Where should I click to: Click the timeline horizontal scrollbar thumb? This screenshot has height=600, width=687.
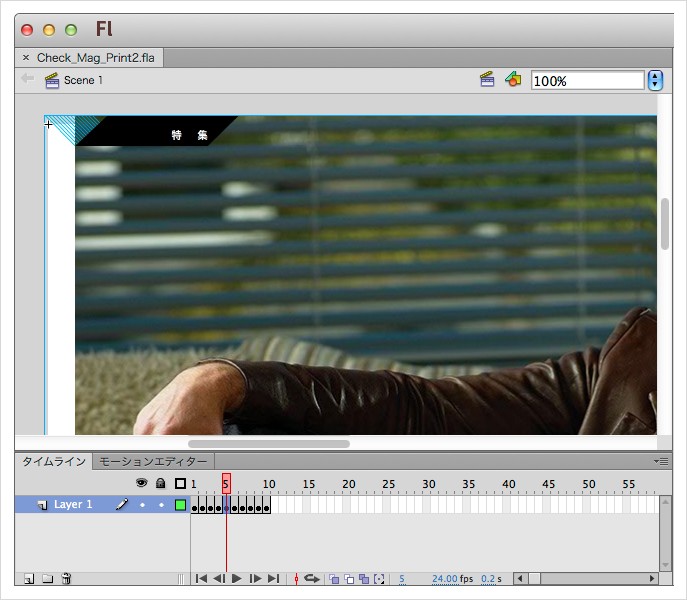[534, 579]
